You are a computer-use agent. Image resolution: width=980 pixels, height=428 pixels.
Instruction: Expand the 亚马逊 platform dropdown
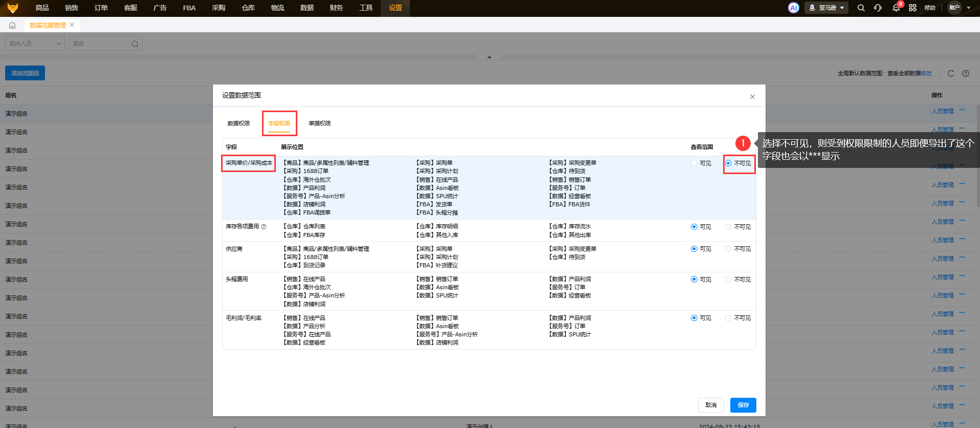[x=826, y=8]
